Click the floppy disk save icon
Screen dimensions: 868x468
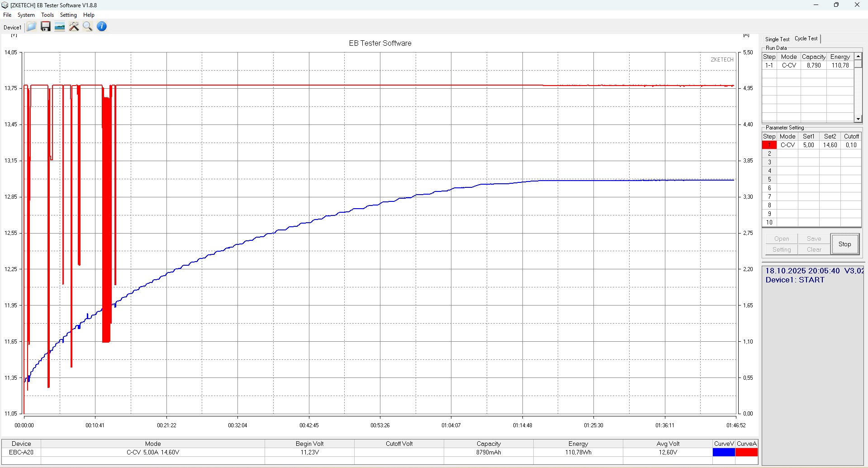point(45,27)
